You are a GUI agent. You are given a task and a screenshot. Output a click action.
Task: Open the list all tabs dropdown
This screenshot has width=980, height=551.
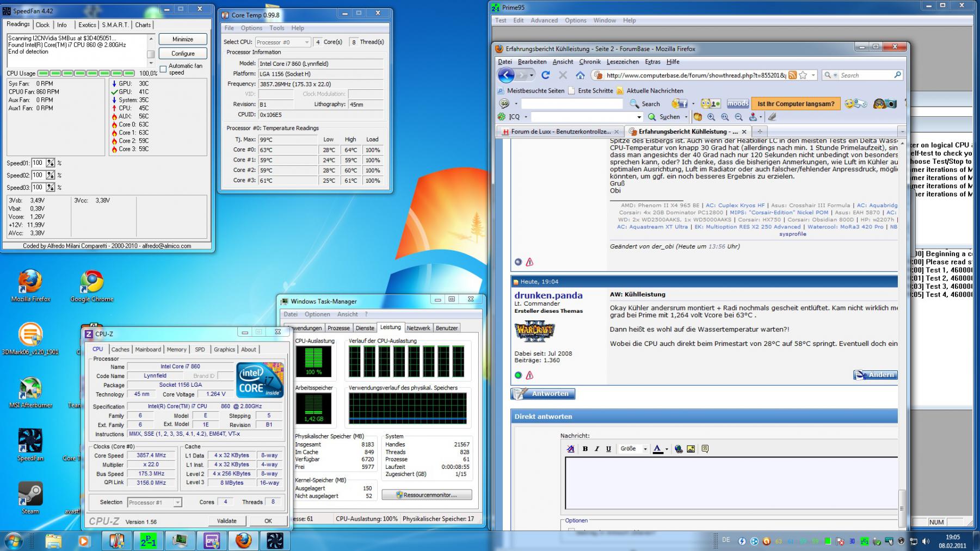[902, 132]
